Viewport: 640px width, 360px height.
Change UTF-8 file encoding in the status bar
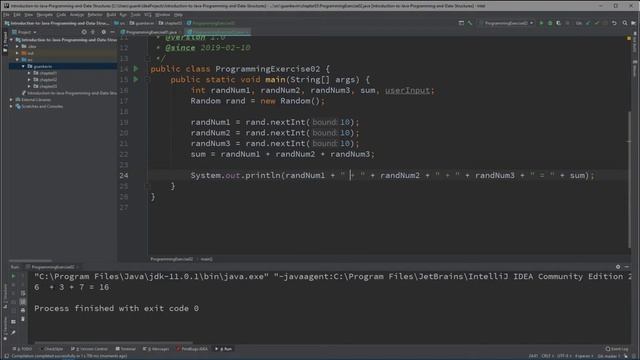tap(564, 356)
